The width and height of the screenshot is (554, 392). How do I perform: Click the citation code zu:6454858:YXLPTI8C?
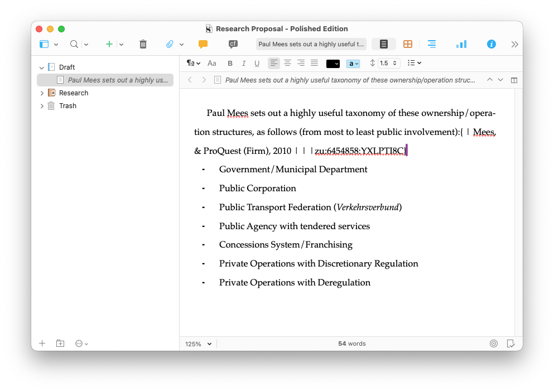click(x=359, y=151)
